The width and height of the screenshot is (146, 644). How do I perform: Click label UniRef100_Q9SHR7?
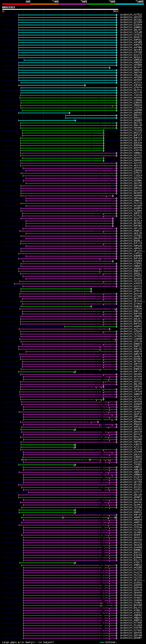(131, 638)
